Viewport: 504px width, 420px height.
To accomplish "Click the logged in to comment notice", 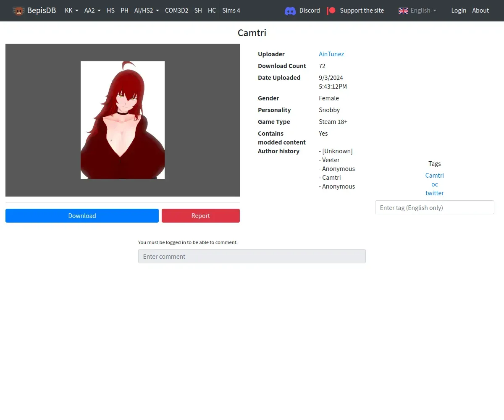I will (188, 242).
